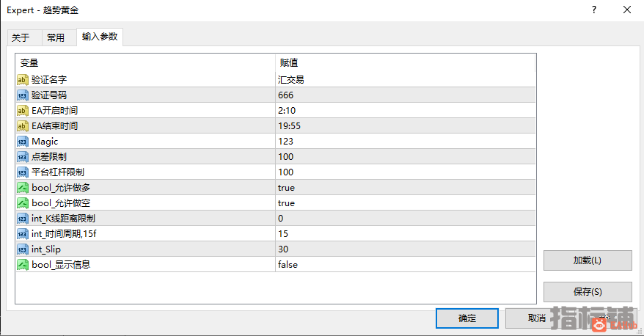Click the 保存(S) button

point(588,292)
